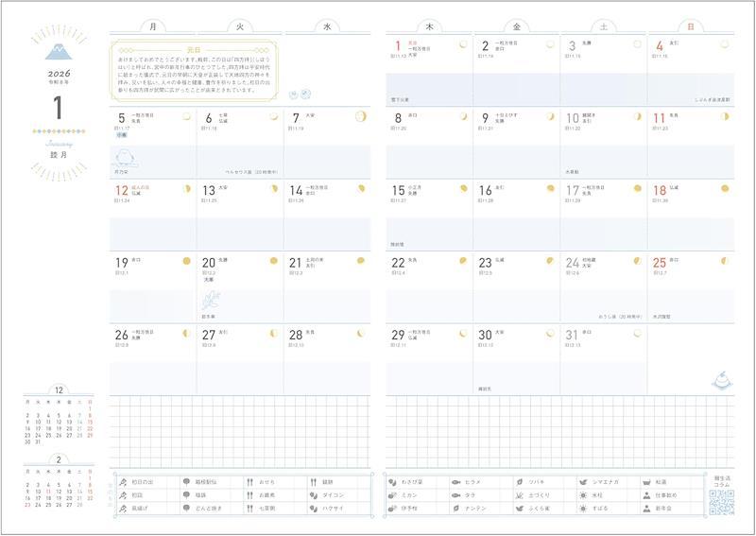The width and height of the screenshot is (756, 536).
Task: Click the お雑煮 legend entry
Action: click(x=267, y=495)
